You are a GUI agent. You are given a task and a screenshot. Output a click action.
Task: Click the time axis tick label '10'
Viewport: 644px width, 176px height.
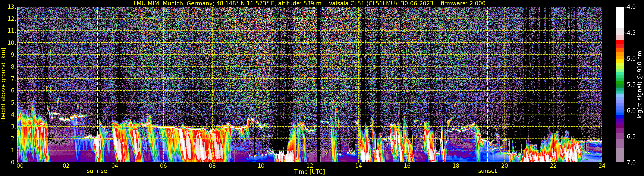tap(261, 166)
